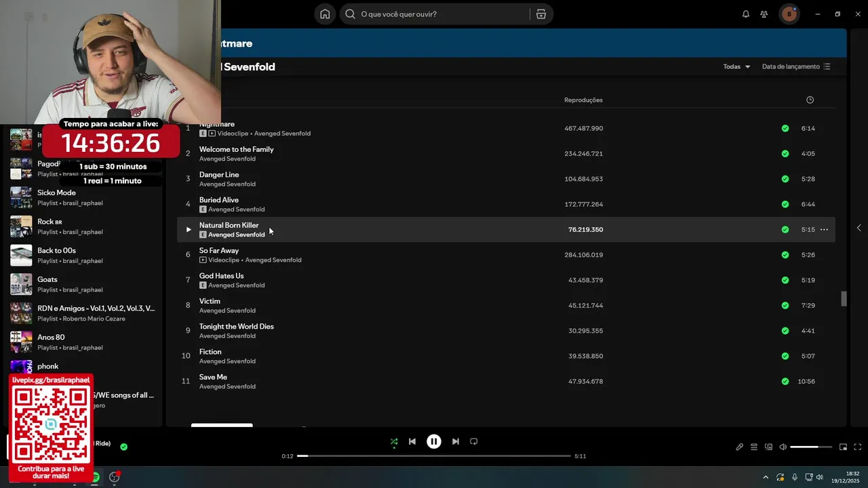This screenshot has width=868, height=488.
Task: Toggle saved checkmark for Save Me
Action: [x=785, y=382]
